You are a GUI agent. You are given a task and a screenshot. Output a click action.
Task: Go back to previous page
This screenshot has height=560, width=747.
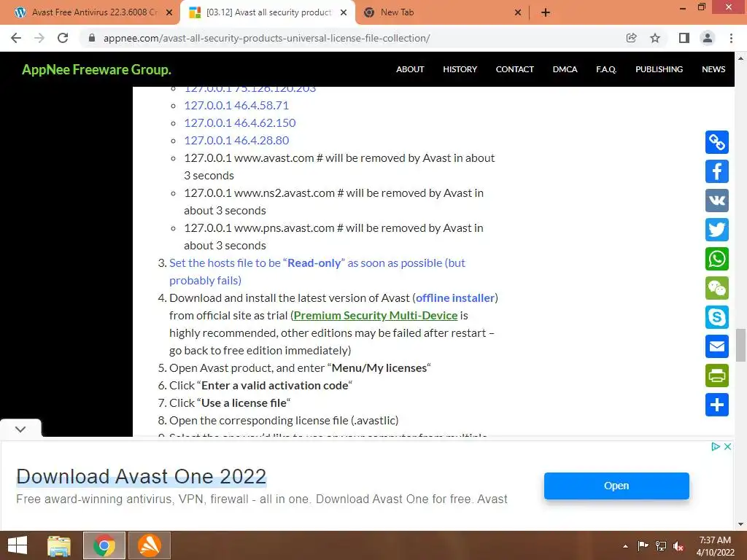coord(16,38)
